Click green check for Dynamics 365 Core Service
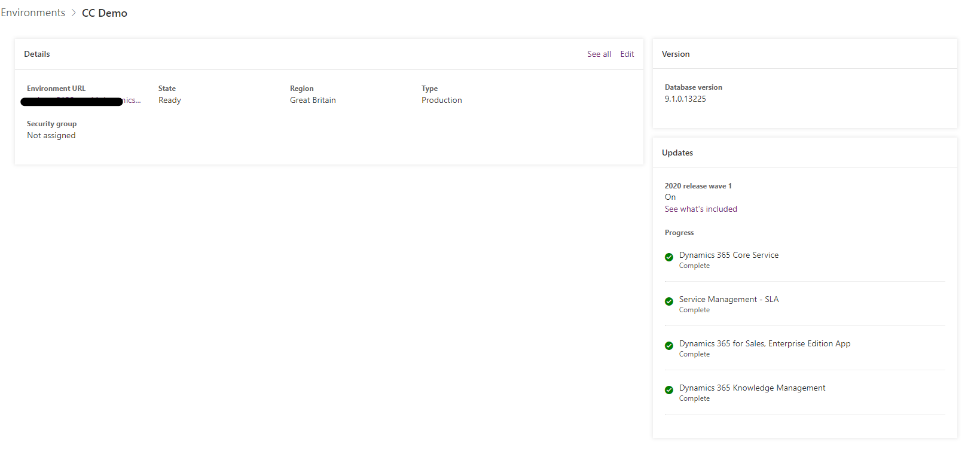This screenshot has width=980, height=457. [669, 257]
